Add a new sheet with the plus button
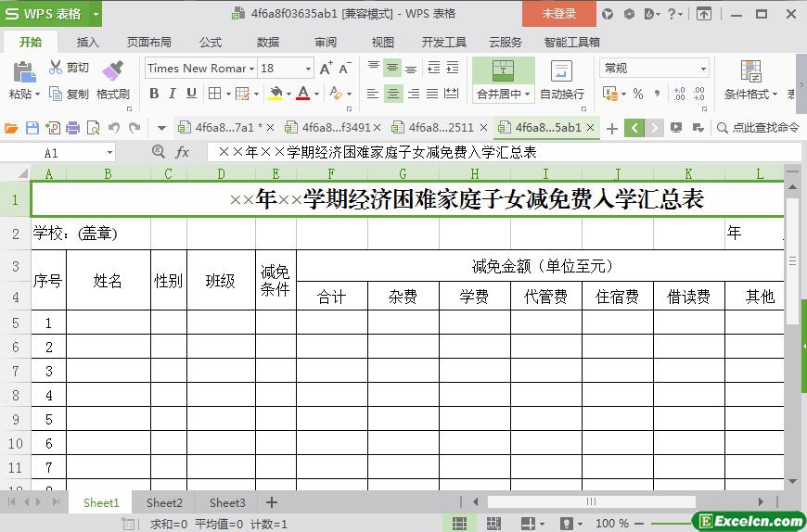Viewport: 807px width, 532px height. coord(272,502)
